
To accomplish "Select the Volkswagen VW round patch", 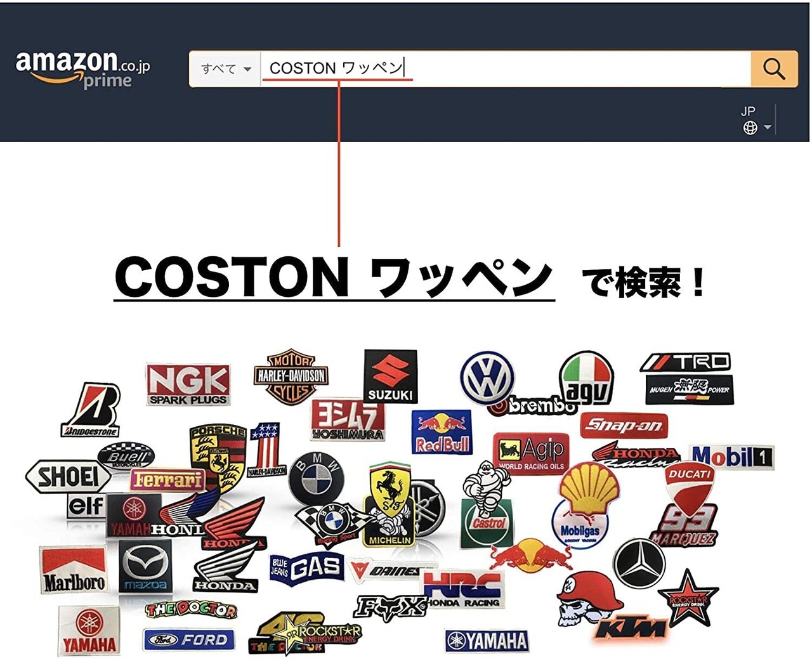I will point(487,379).
